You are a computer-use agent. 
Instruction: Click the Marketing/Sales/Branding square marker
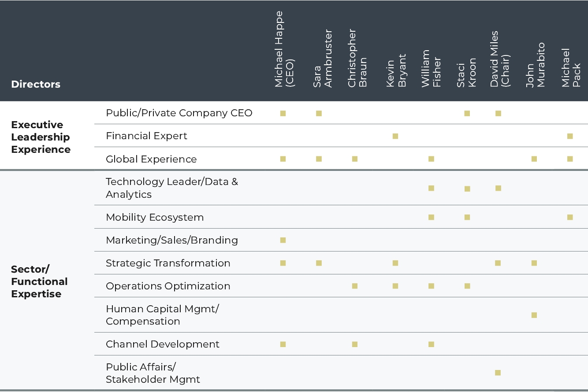tap(283, 240)
